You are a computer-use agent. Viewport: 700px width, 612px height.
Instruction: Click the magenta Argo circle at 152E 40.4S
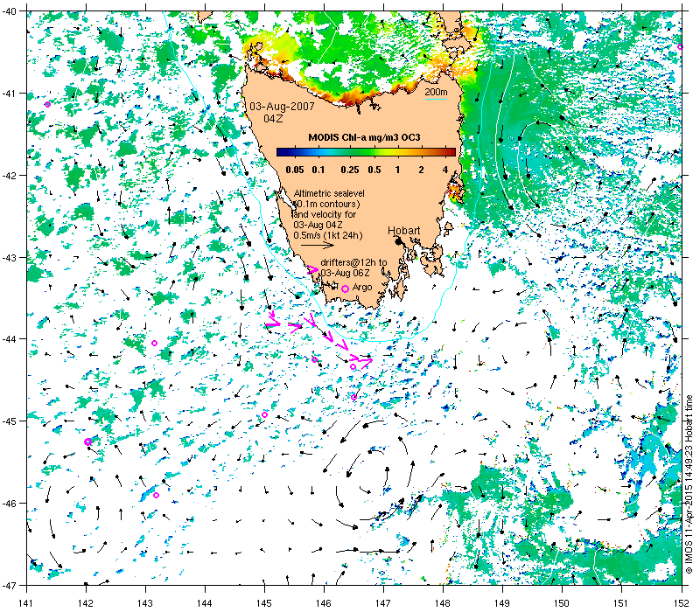[x=680, y=47]
